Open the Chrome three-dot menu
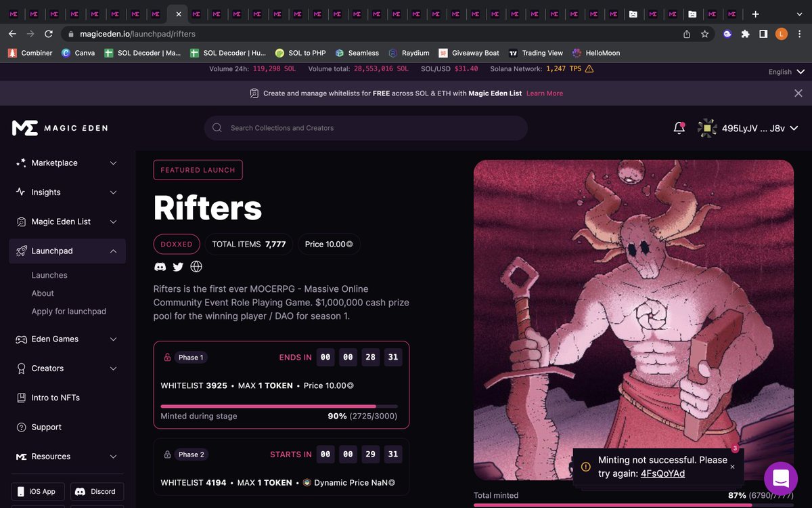The image size is (812, 508). point(799,34)
